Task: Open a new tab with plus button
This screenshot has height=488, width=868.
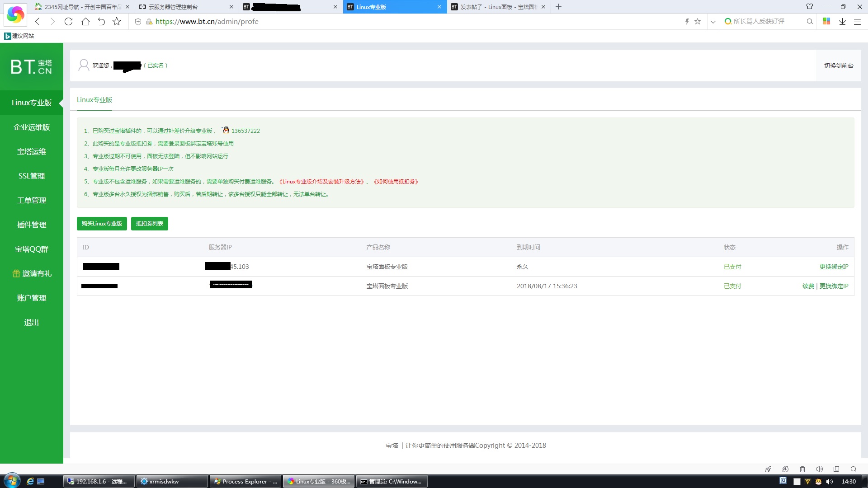Action: [x=558, y=7]
